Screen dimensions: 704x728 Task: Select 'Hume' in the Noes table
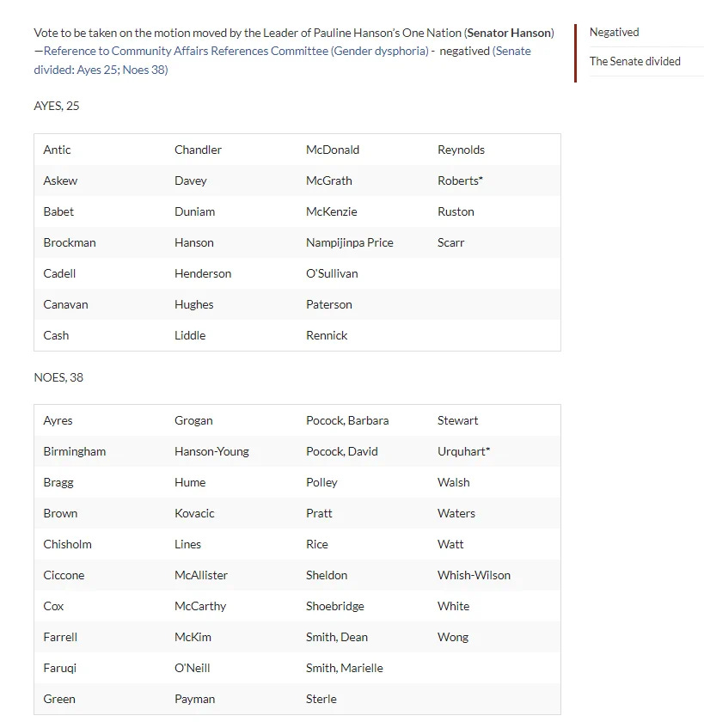(190, 482)
